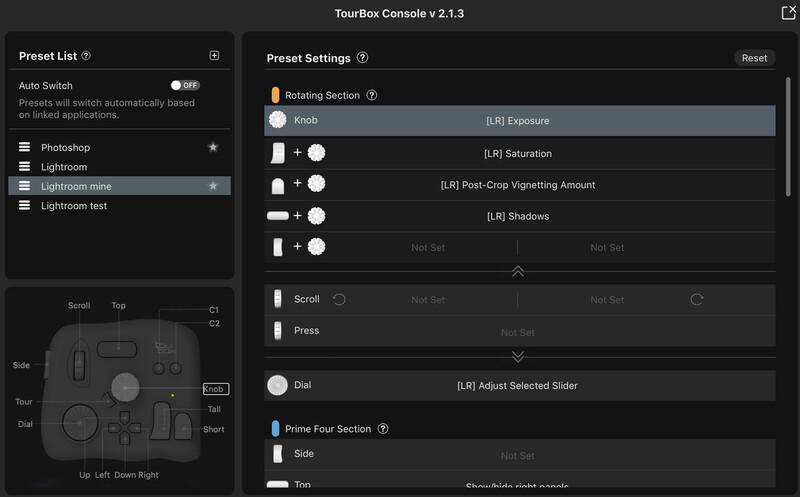Set right Not Set for Side+Knob combo

(607, 247)
